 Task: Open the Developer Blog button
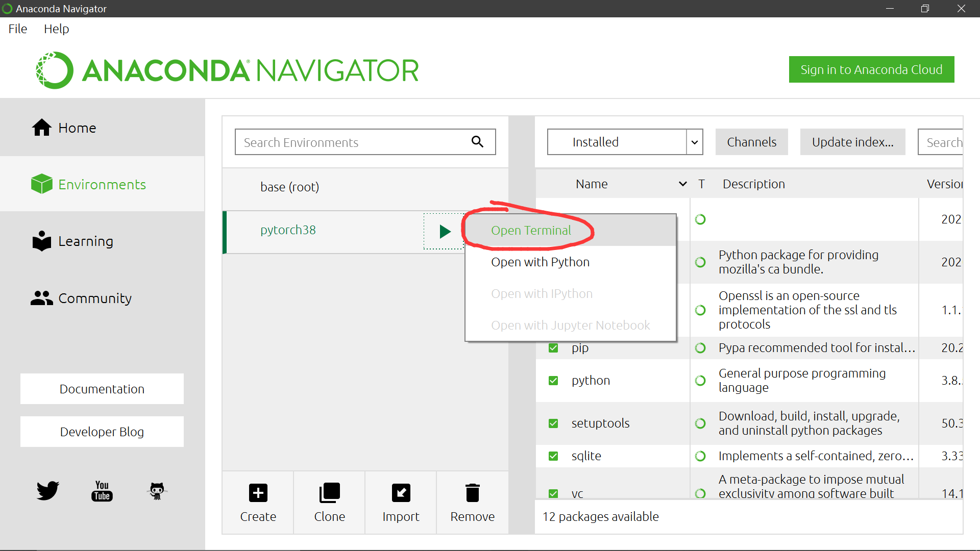point(102,432)
